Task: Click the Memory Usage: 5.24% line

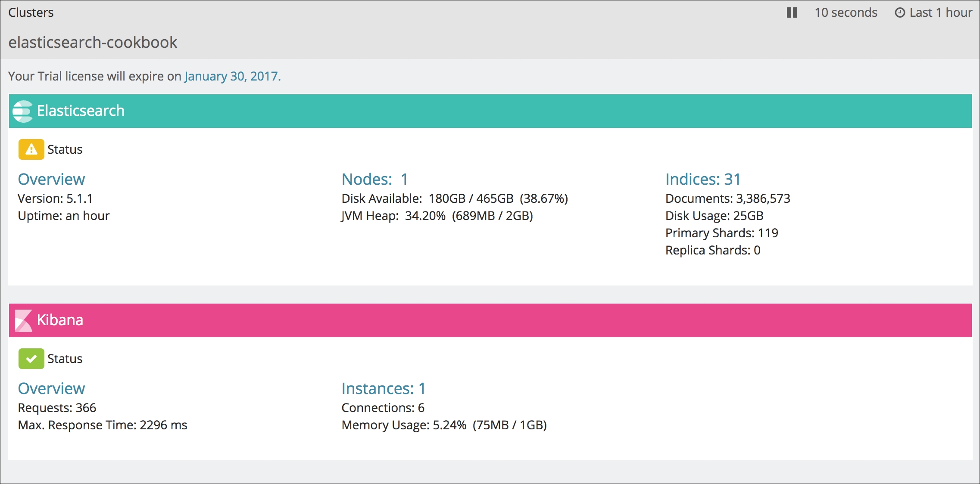Action: (444, 425)
